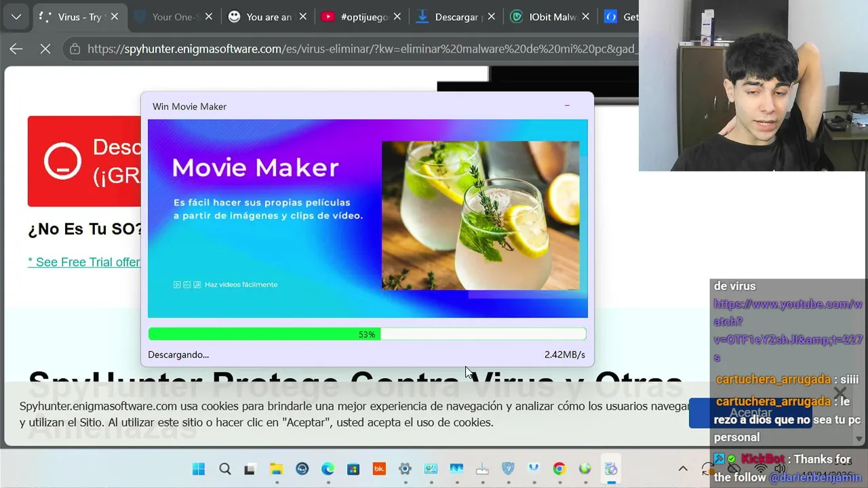Click the cartuchera_arrugada username saying 'siiii'

point(773,380)
